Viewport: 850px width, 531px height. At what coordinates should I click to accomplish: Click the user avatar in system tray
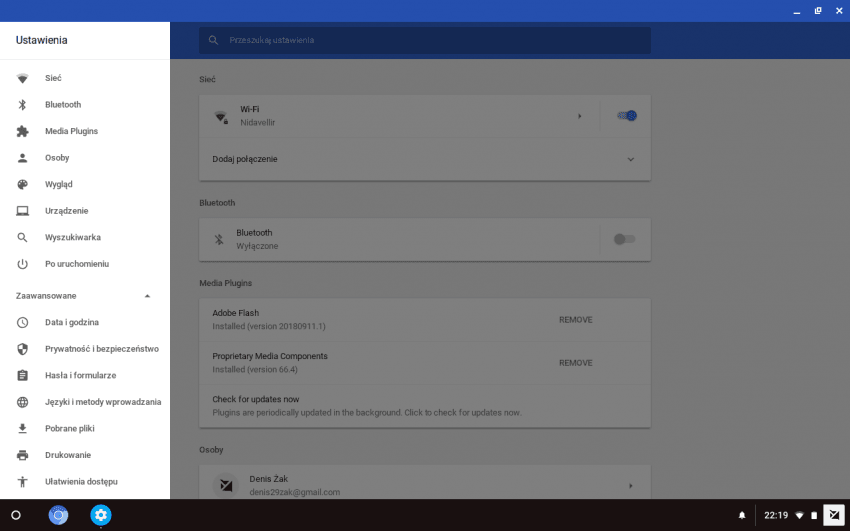[834, 515]
